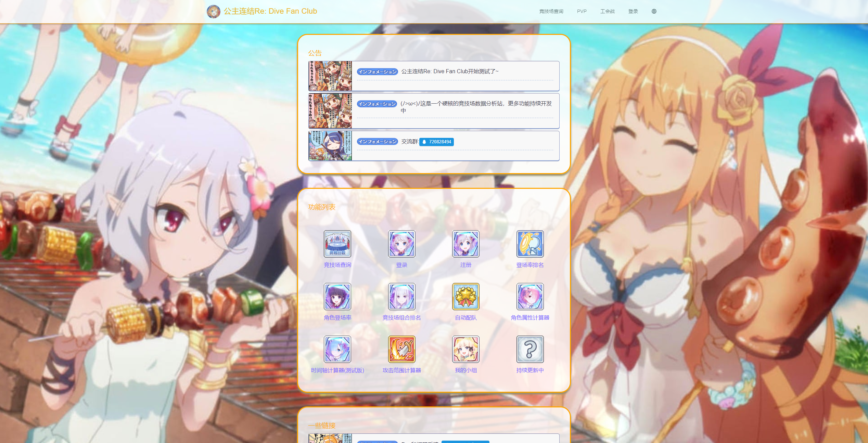Open the 我的小组 blonde character icon
Viewport: 868px width, 443px height.
(465, 349)
